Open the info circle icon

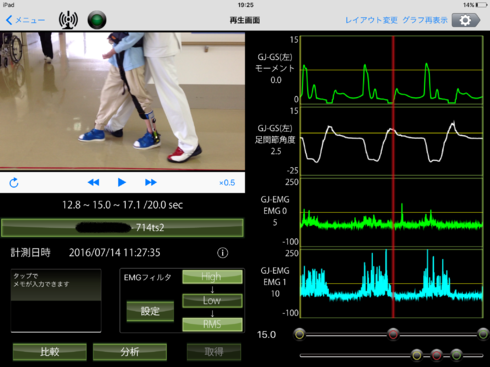click(x=223, y=253)
